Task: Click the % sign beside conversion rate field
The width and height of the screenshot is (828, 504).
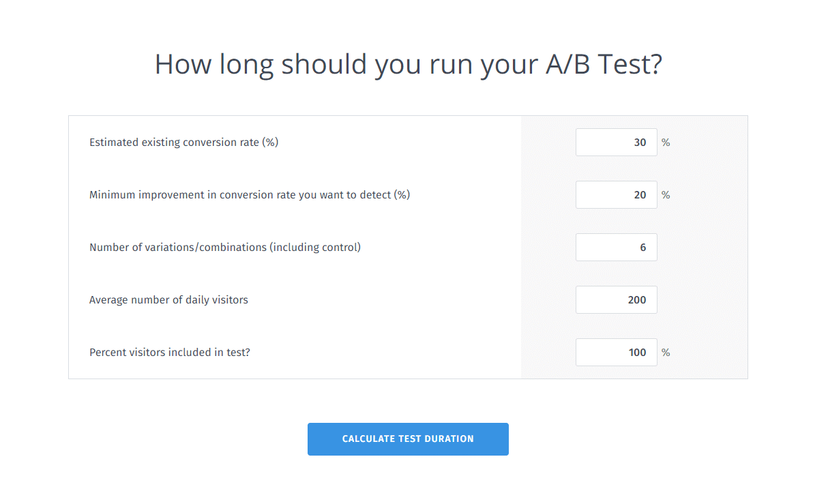Action: (x=666, y=143)
